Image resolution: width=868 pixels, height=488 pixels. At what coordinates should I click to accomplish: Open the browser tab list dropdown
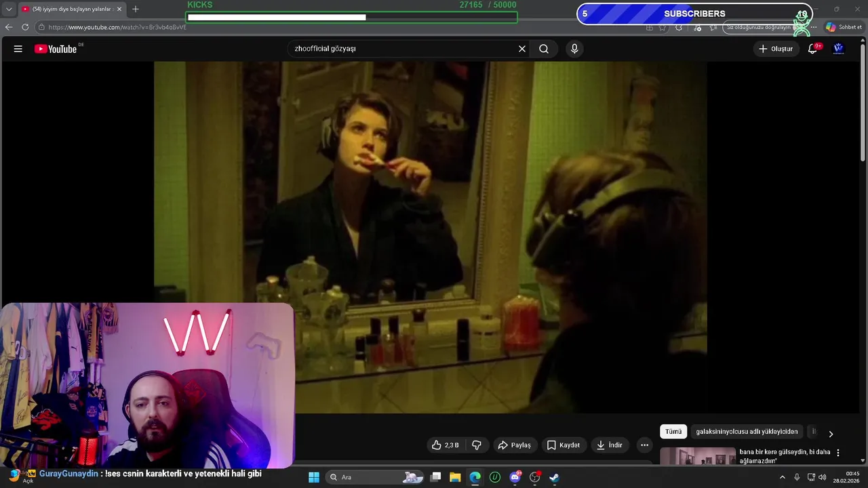click(9, 9)
